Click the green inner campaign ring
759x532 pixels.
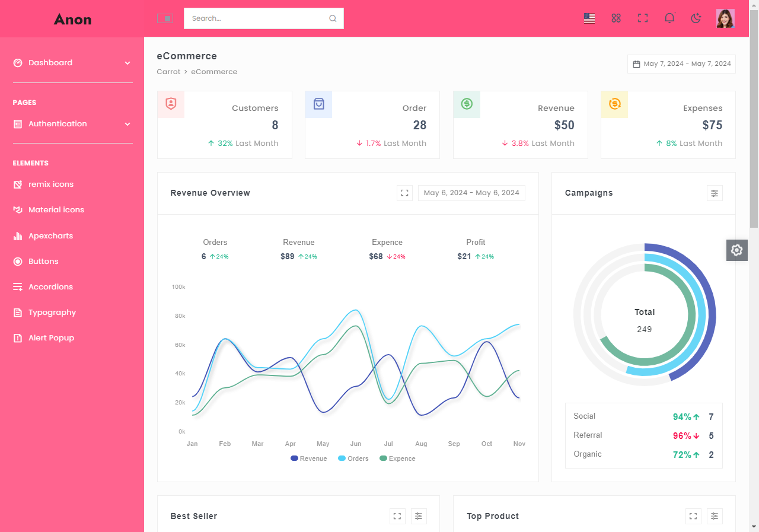[x=691, y=314]
